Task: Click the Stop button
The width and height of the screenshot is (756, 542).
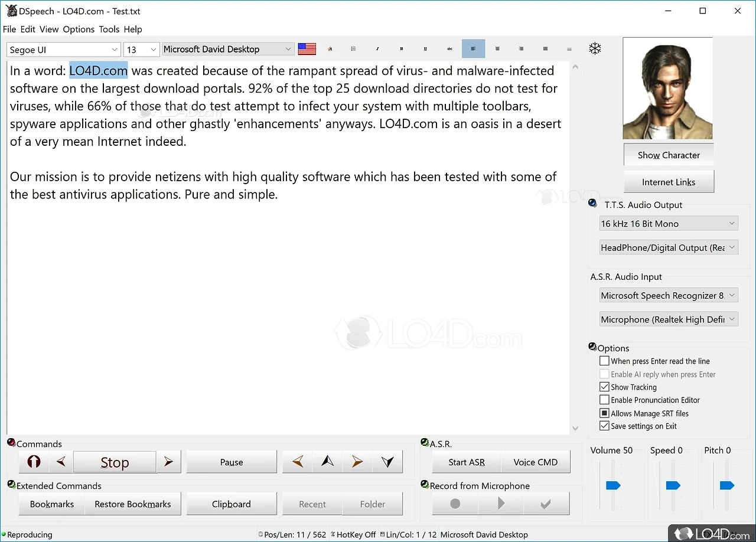Action: tap(115, 462)
